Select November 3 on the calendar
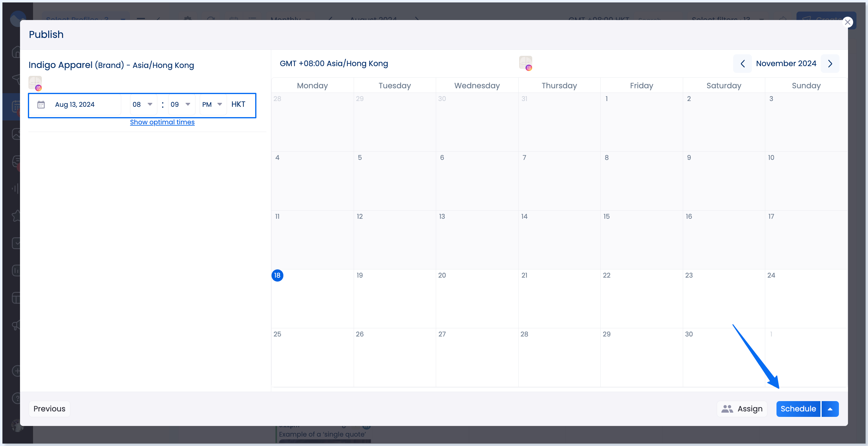868x446 pixels. (806, 122)
